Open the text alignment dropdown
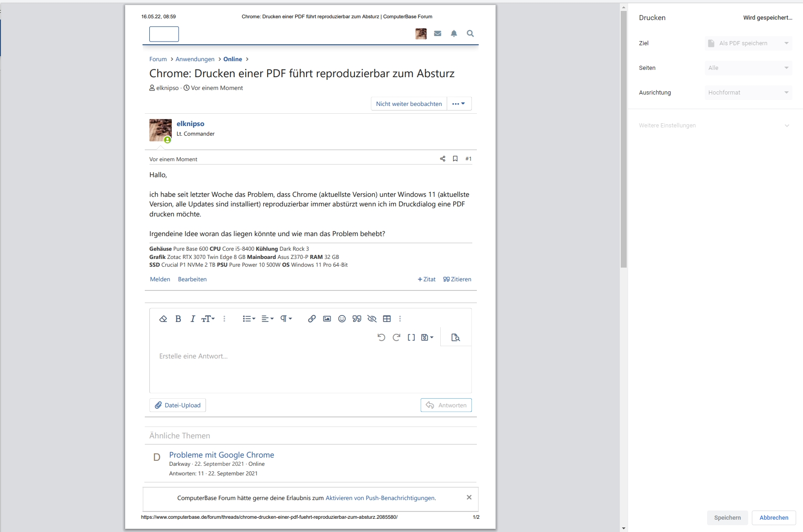Image resolution: width=803 pixels, height=532 pixels. (x=268, y=319)
